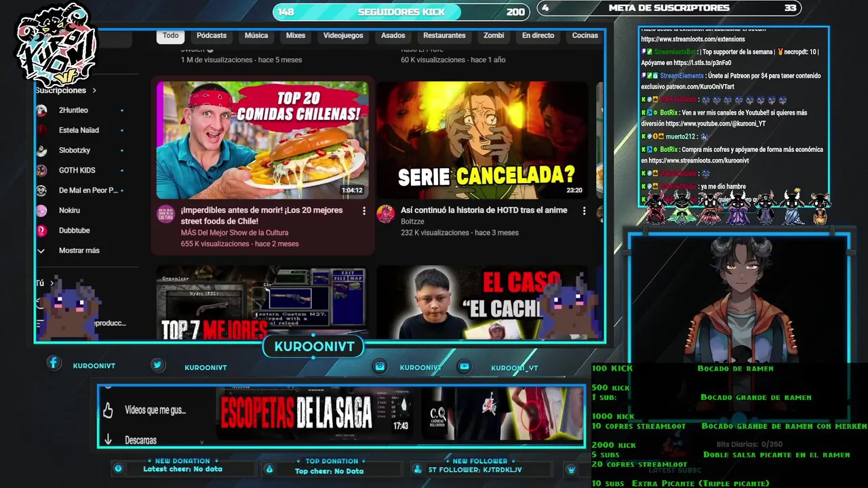Viewport: 868px width, 488px height.
Task: Click the crown icon in bottom bar
Action: 572,470
